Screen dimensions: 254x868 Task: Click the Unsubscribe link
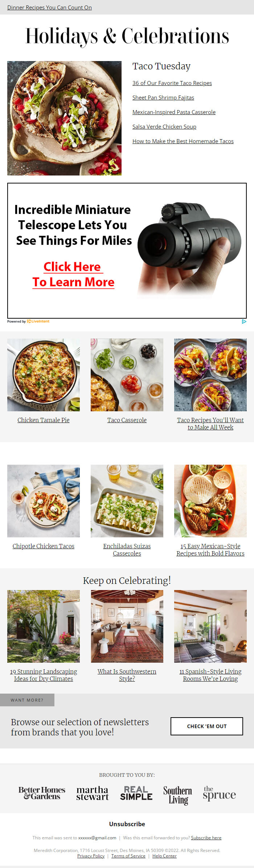(x=127, y=824)
